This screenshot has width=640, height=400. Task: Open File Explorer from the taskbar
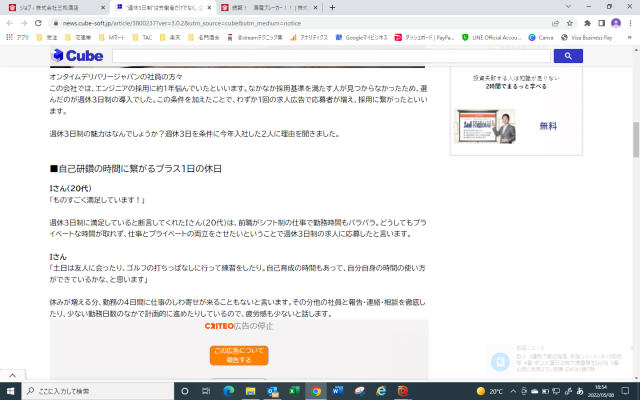250,391
